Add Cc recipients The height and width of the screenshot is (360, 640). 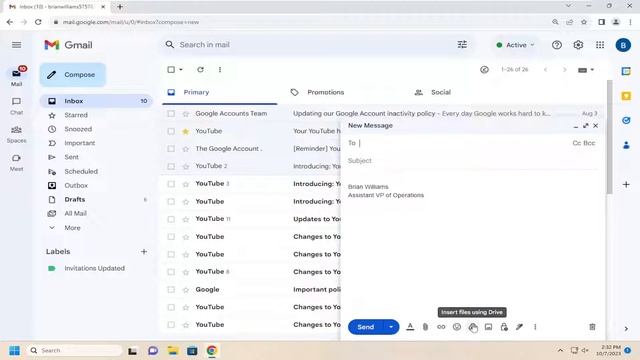point(577,143)
